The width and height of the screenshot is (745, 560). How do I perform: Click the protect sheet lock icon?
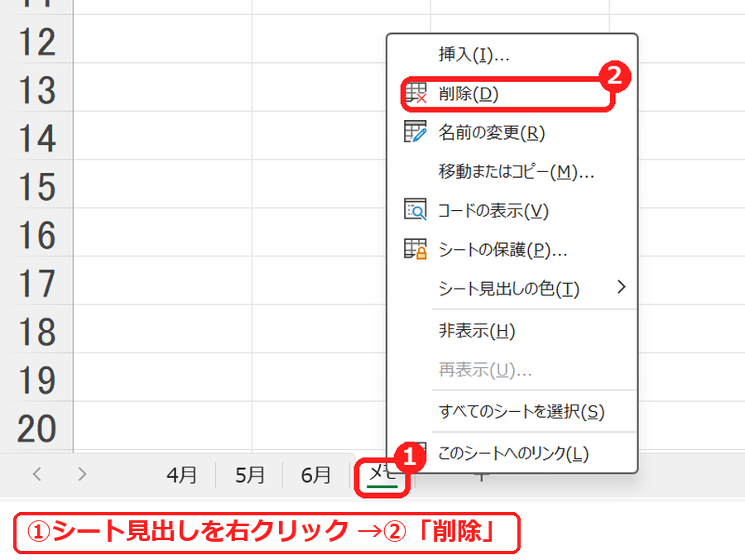pyautogui.click(x=416, y=248)
